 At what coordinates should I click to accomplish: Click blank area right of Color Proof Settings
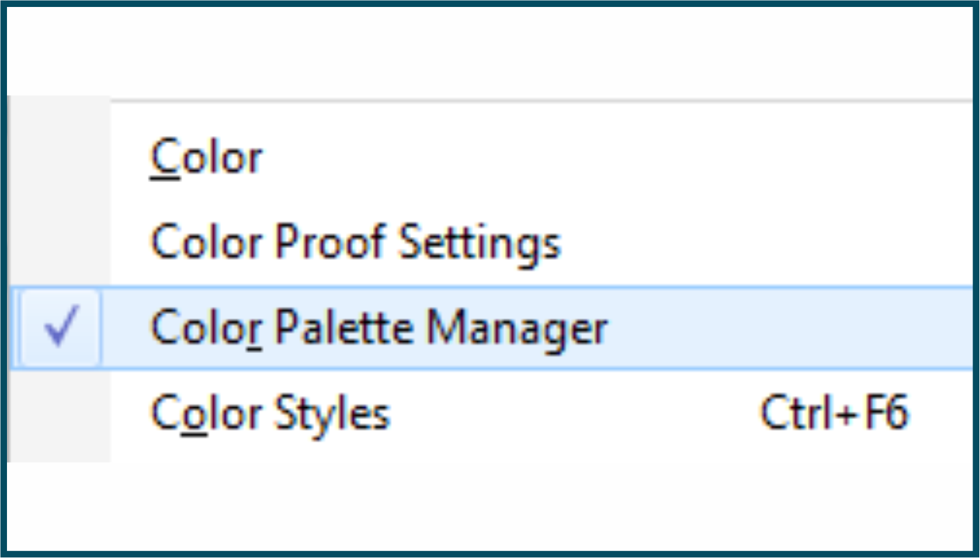(764, 243)
